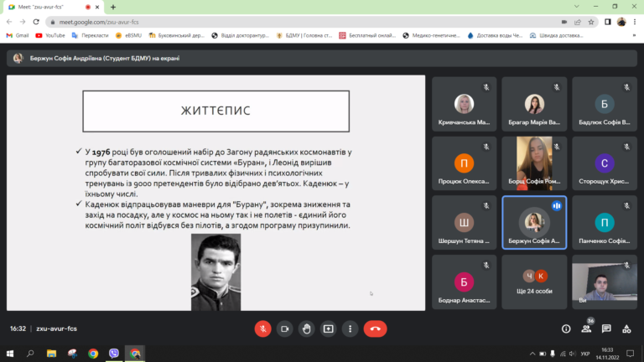The width and height of the screenshot is (644, 362).
Task: Raise your hand in the meeting
Action: pyautogui.click(x=306, y=328)
